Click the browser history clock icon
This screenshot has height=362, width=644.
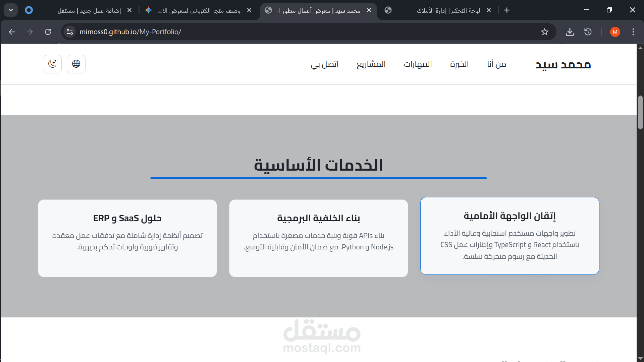588,32
